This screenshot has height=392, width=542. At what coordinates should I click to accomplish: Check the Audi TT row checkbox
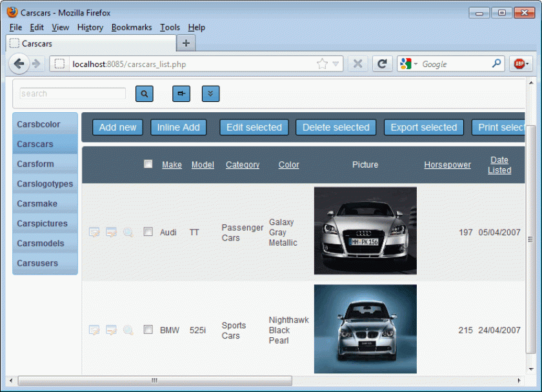coord(148,231)
